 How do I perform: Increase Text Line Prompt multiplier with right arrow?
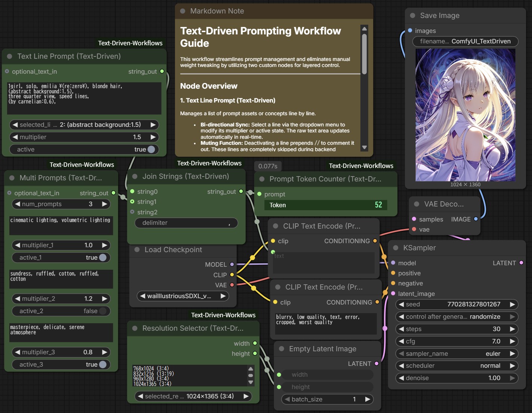click(153, 137)
